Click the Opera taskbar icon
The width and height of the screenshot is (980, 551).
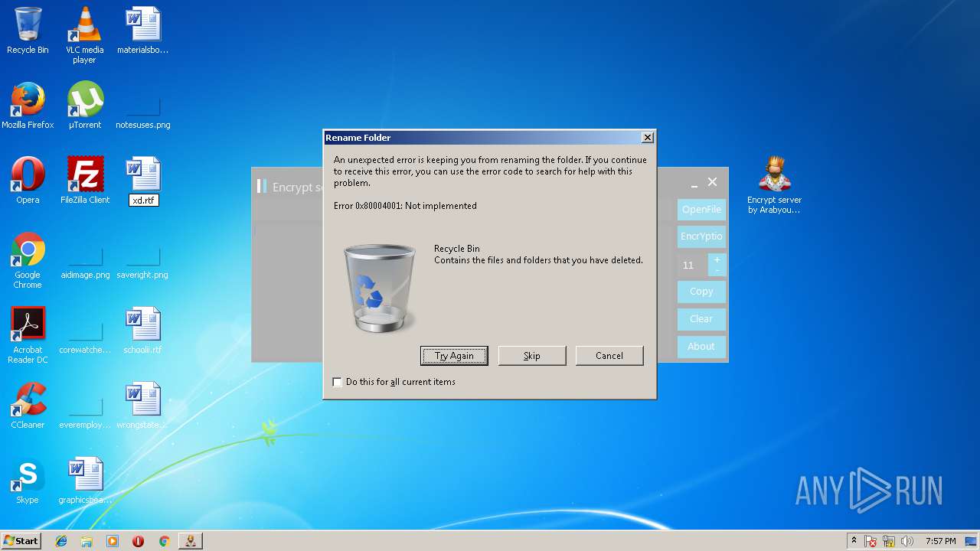[x=138, y=541]
